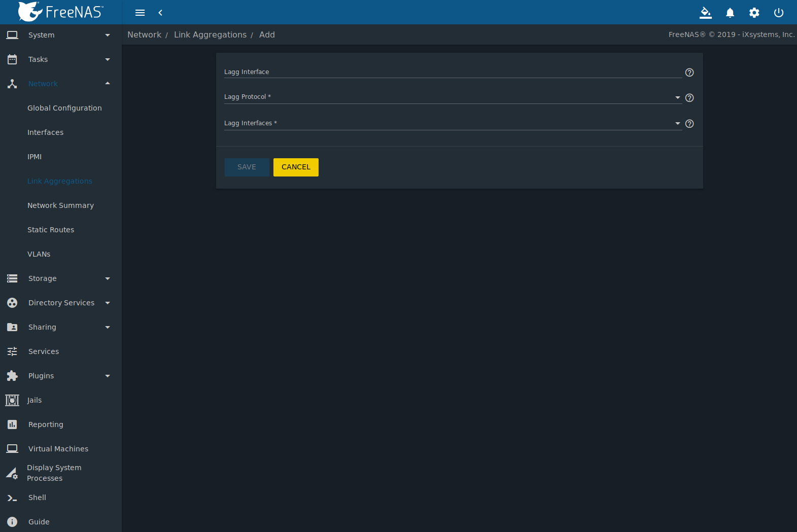The image size is (797, 532).
Task: Open the notifications bell
Action: click(730, 13)
